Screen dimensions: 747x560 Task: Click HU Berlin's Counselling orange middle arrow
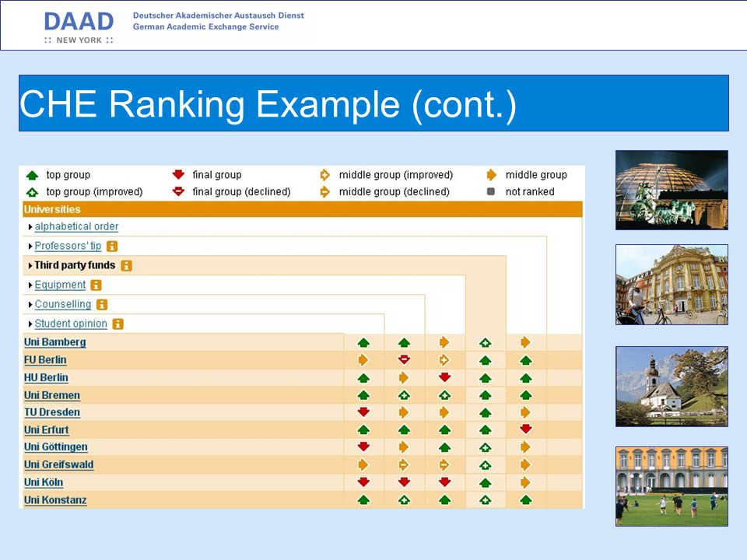404,378
